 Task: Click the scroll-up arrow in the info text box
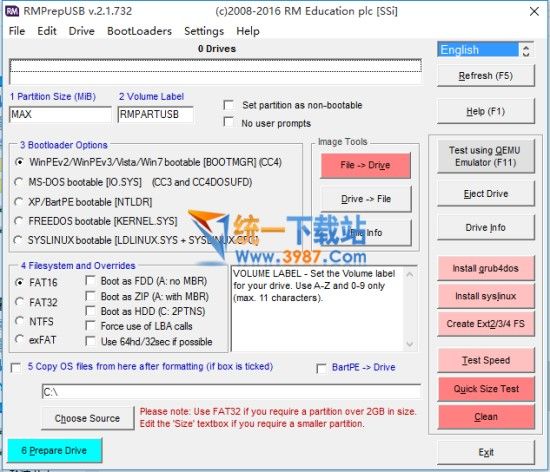410,275
